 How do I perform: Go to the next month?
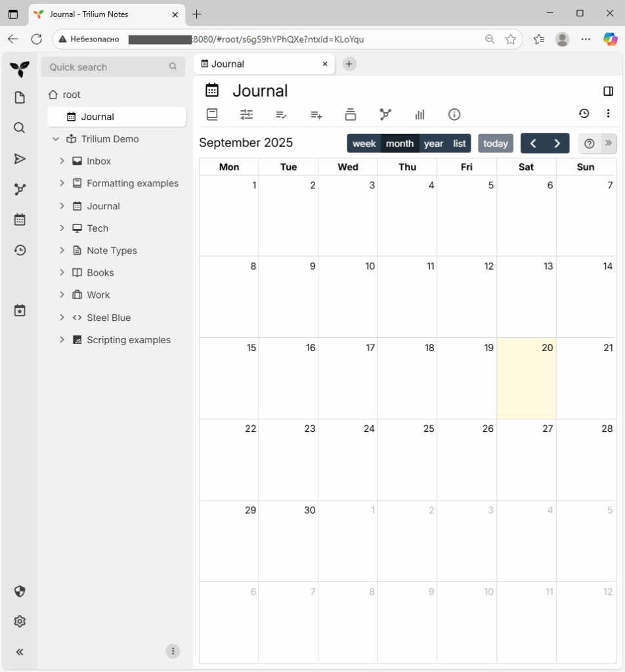(557, 144)
